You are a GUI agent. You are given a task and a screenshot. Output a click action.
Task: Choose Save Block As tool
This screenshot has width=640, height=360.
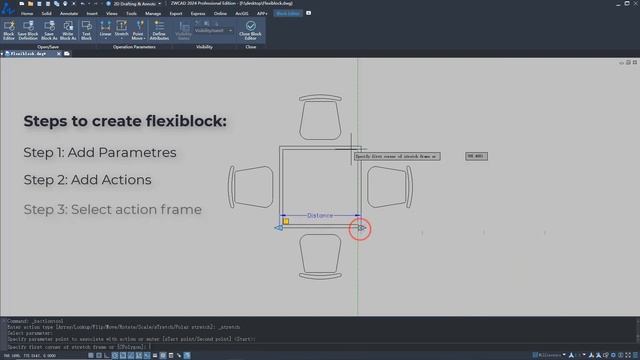coord(49,30)
